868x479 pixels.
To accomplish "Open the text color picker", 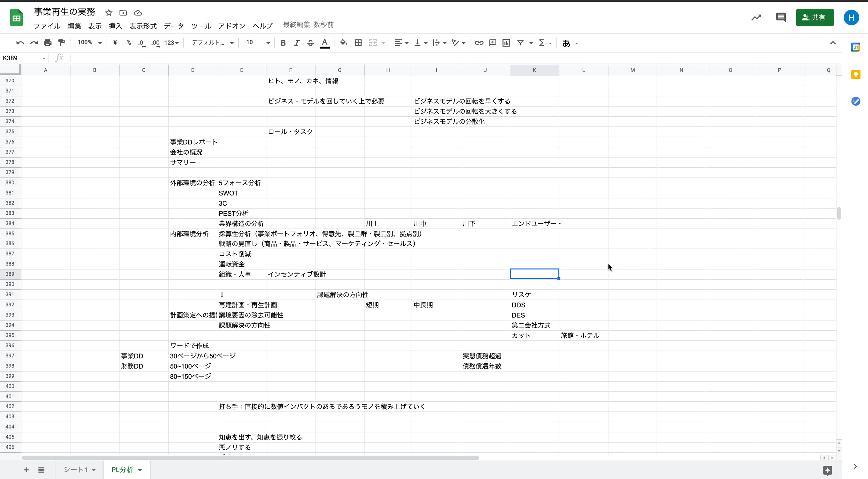I will 324,43.
